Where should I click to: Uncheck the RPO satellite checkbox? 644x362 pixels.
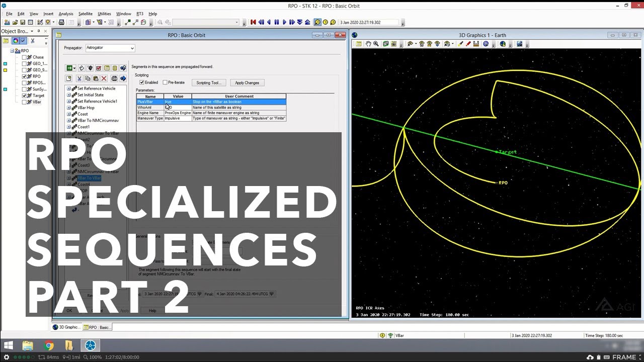[24, 76]
